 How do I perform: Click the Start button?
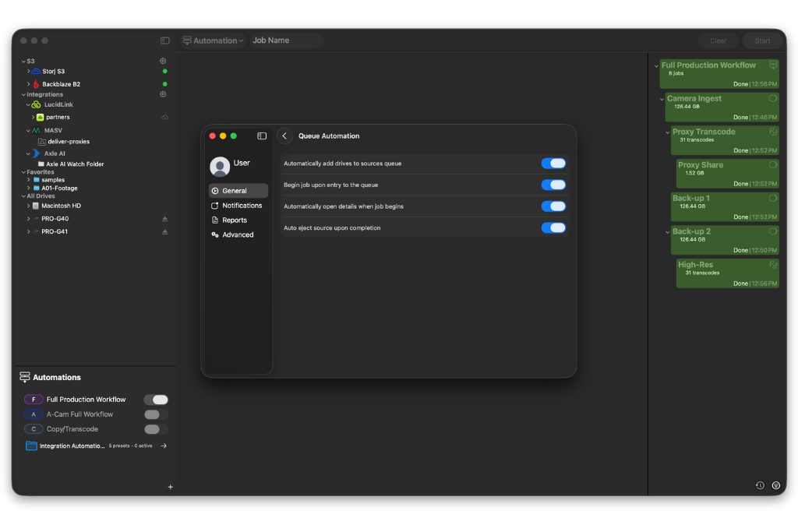(762, 41)
